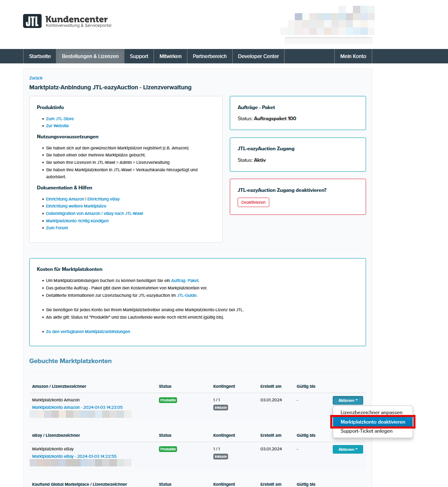This screenshot has height=487, width=448.
Task: Click the 'Kosten für Marktplatzkonten' heading
Action: [70, 269]
